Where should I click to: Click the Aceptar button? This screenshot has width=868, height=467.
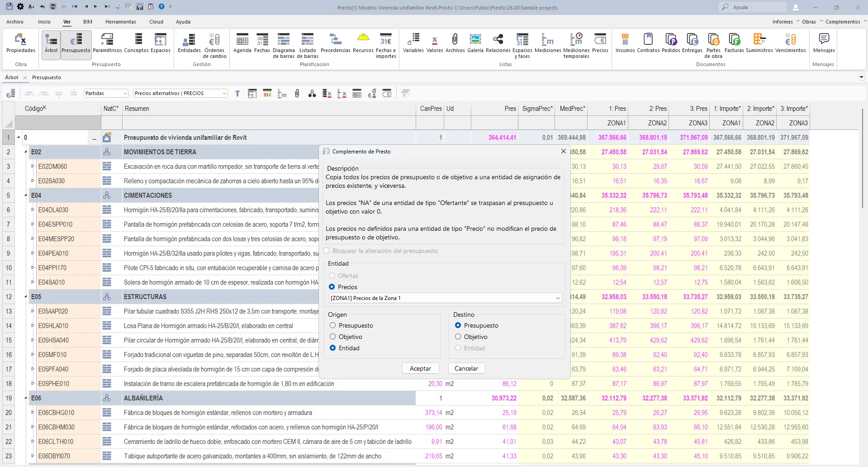pyautogui.click(x=420, y=368)
